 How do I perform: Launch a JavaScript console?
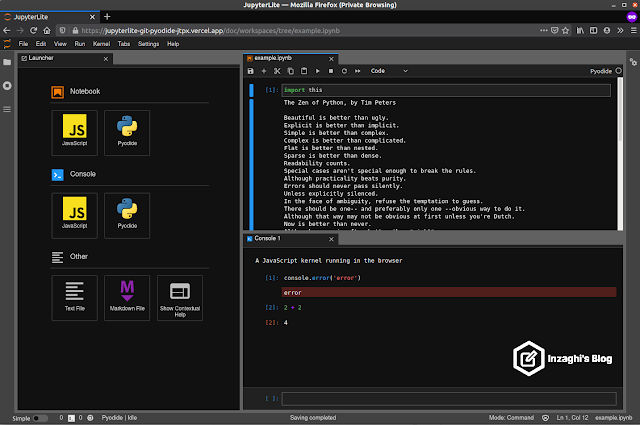coord(75,216)
